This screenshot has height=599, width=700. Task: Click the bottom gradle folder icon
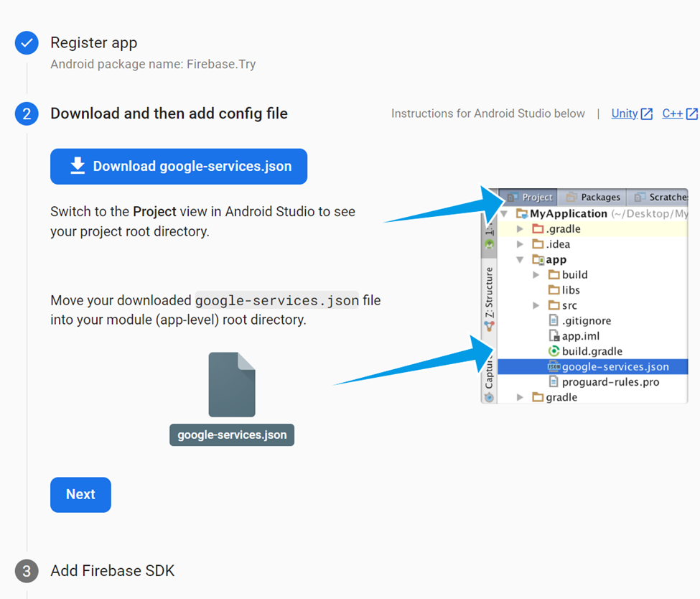click(x=538, y=397)
